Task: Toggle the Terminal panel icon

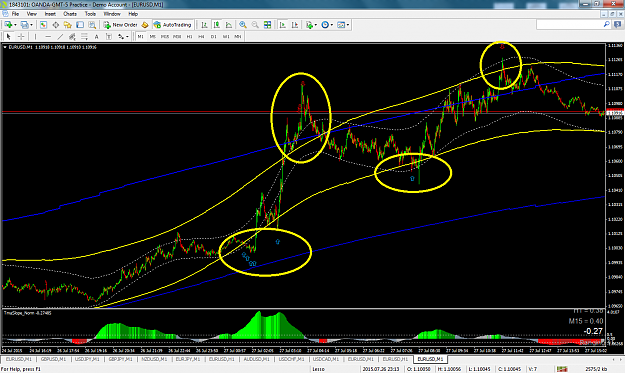Action: tap(80, 25)
